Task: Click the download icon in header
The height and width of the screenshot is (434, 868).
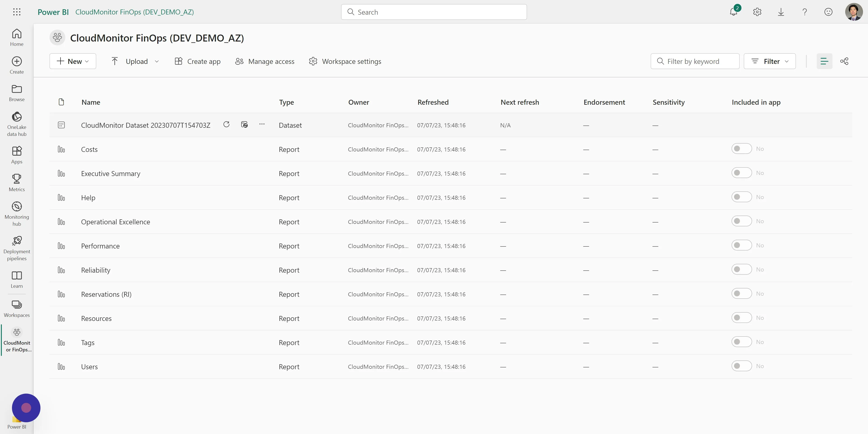Action: [781, 12]
